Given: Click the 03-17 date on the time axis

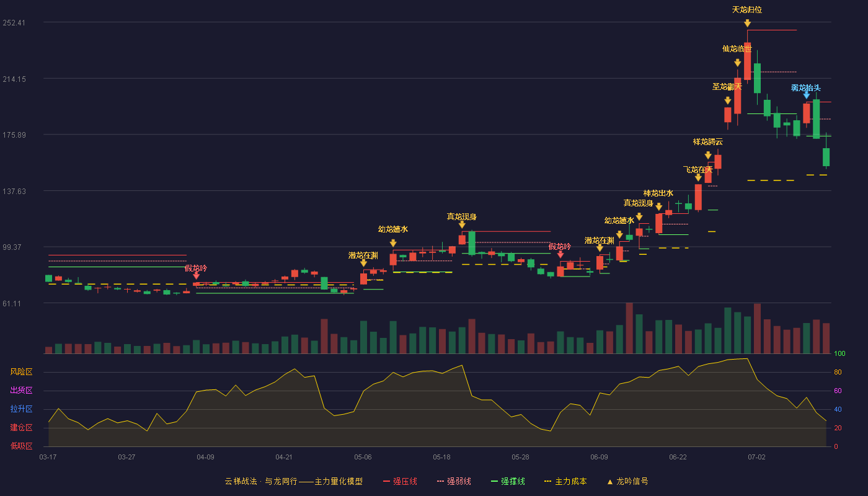Looking at the screenshot, I should coord(48,457).
